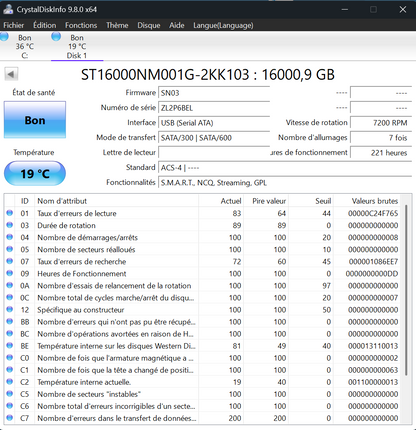Click the Valeurs brutes column header
Image resolution: width=416 pixels, height=430 pixels.
click(367, 201)
